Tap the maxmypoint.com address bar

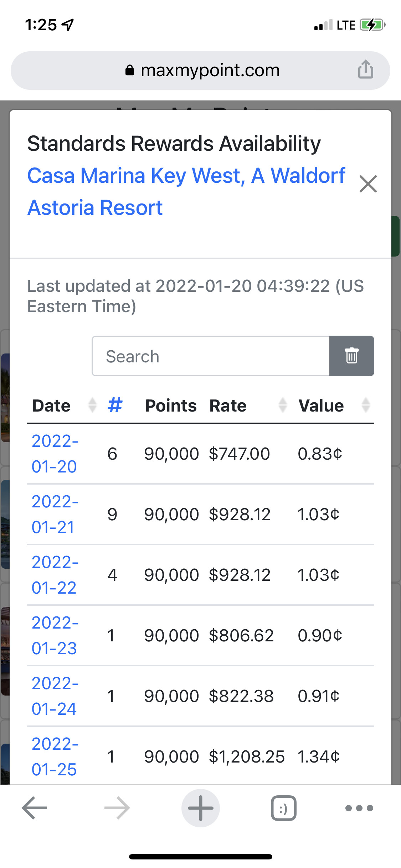pyautogui.click(x=210, y=70)
